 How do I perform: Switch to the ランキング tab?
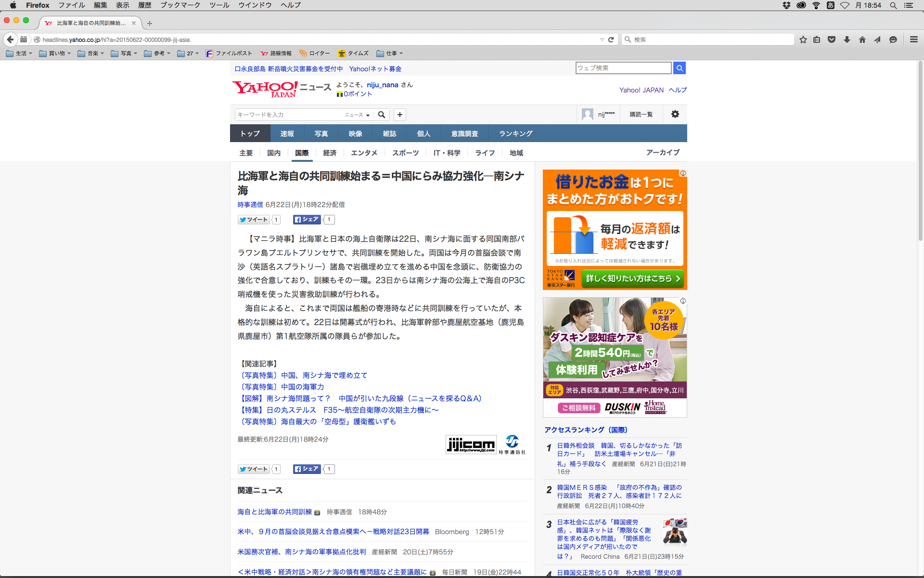coord(515,133)
